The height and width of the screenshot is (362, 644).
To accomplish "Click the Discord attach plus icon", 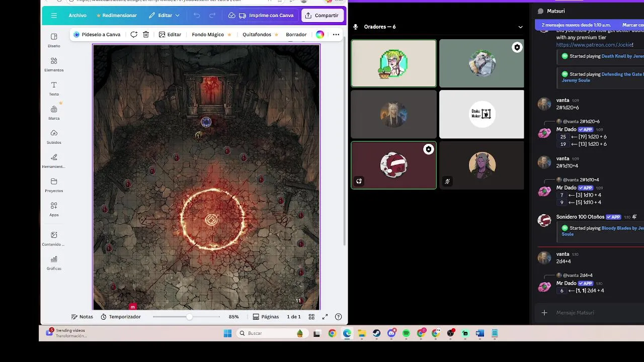I will [544, 313].
